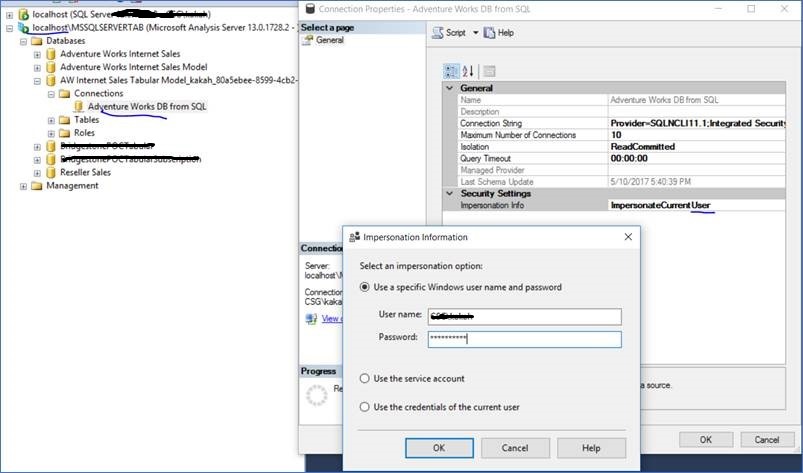Click the Description property row
Viewport: 803px width, 473px height.
[622, 112]
